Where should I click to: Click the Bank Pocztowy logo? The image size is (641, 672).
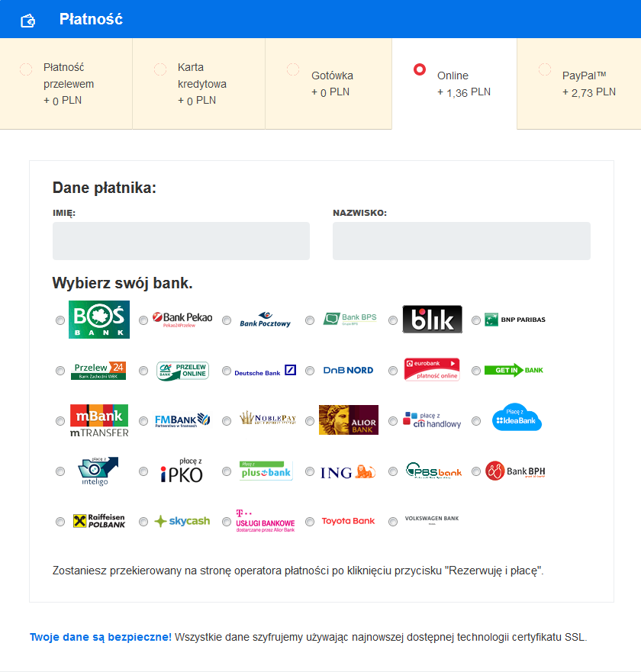(x=266, y=320)
